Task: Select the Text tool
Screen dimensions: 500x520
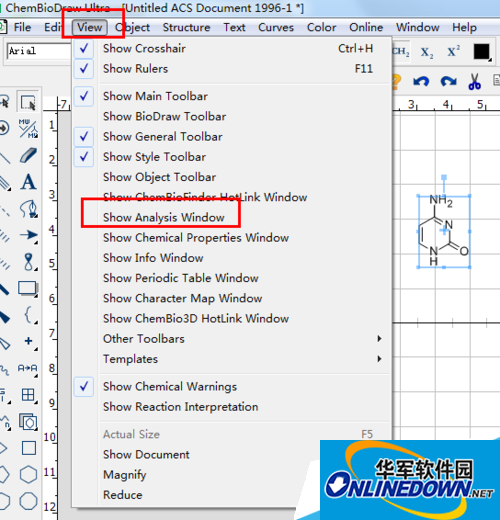Action: [28, 182]
